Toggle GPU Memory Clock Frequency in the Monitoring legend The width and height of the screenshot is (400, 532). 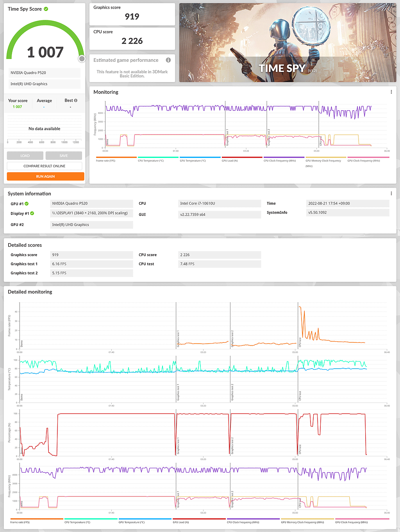[x=326, y=161]
